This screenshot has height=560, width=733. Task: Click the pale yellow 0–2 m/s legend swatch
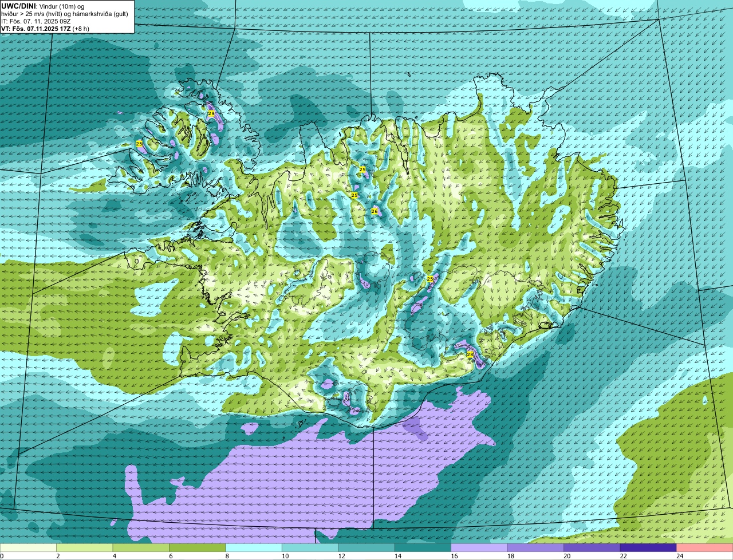pos(29,547)
